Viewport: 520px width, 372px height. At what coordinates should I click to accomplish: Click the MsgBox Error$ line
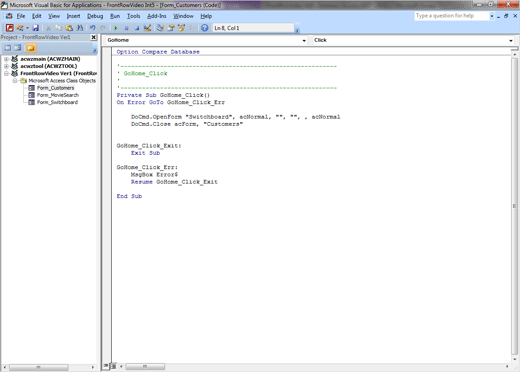[154, 175]
